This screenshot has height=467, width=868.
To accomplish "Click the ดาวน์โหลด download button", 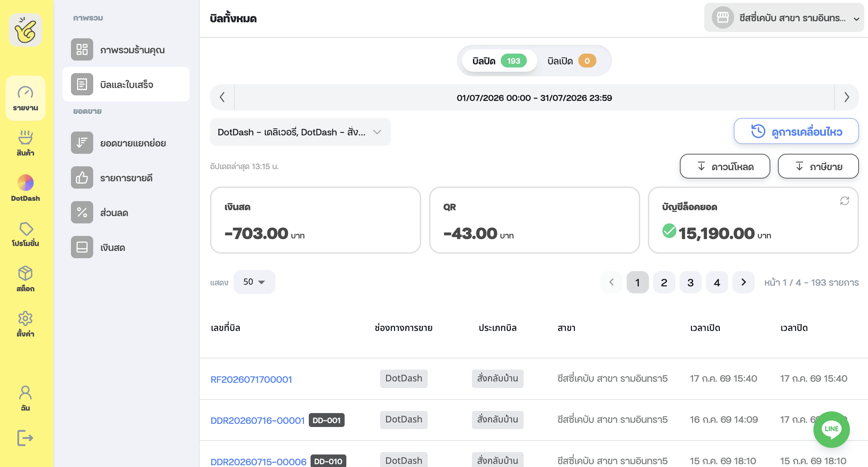I will tap(725, 166).
